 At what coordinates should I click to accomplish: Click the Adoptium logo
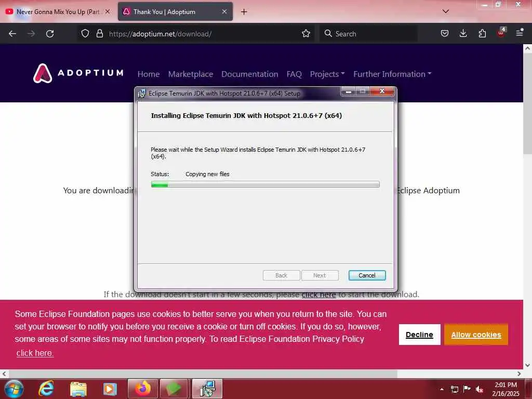point(78,73)
